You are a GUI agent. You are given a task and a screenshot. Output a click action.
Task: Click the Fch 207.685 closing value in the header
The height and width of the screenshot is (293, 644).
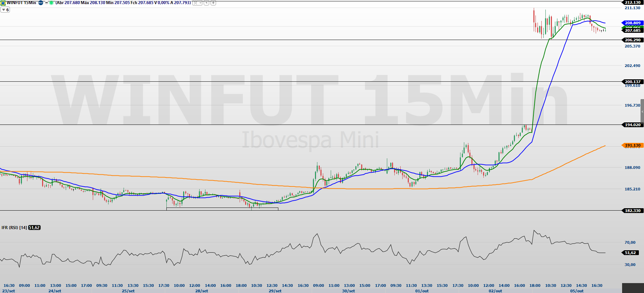click(x=142, y=3)
